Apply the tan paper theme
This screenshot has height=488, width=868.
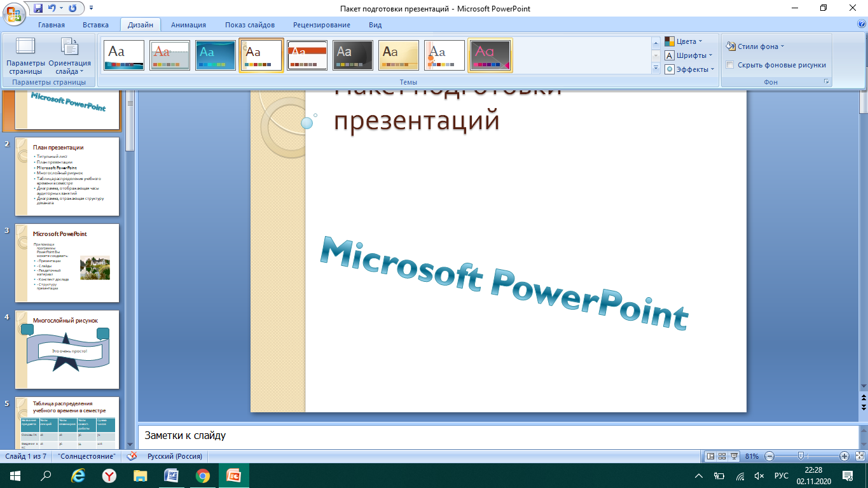[399, 55]
